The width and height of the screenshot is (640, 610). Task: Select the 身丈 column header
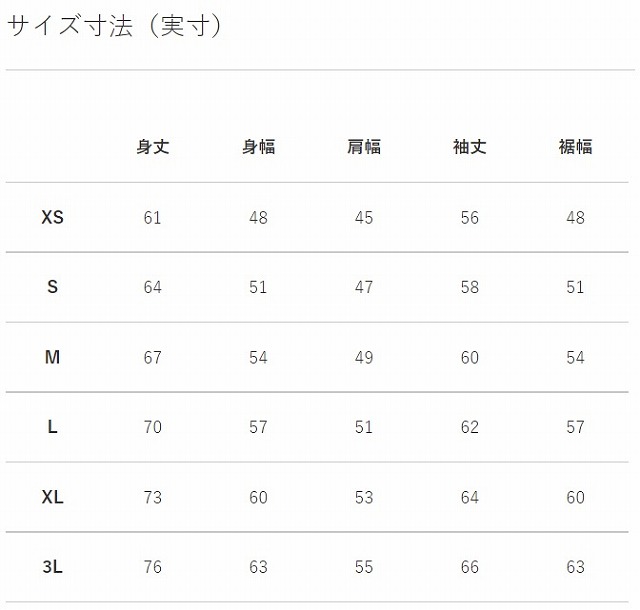pyautogui.click(x=152, y=147)
